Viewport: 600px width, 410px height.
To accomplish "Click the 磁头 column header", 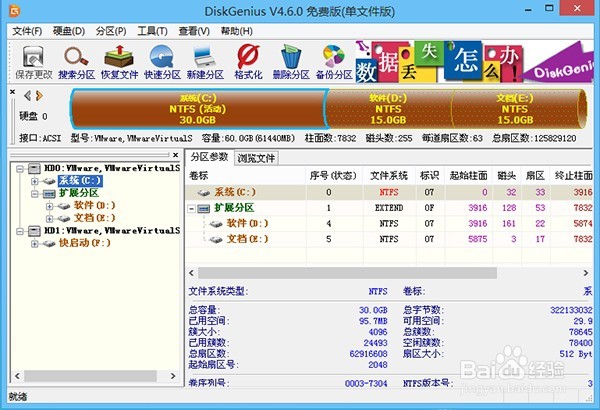I will tap(507, 176).
